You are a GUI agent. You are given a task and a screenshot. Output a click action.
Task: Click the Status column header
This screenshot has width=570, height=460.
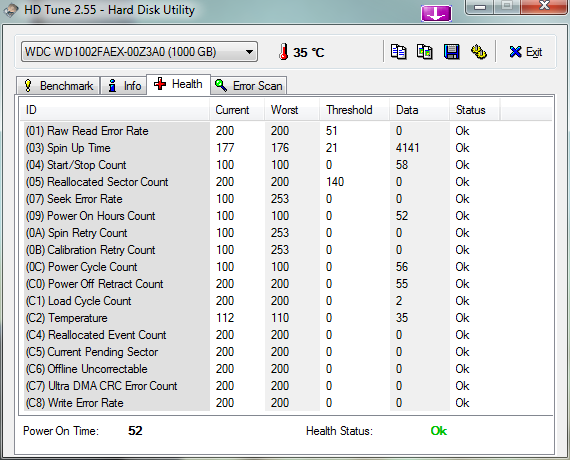point(475,110)
